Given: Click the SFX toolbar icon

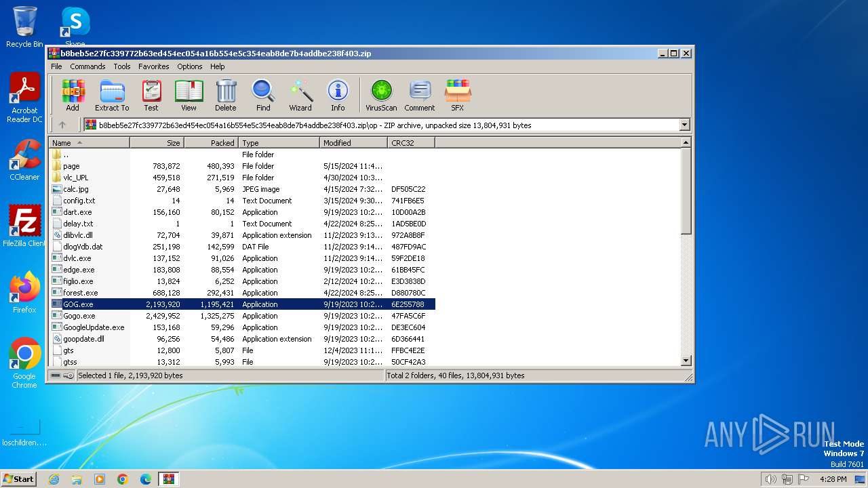Looking at the screenshot, I should [458, 95].
